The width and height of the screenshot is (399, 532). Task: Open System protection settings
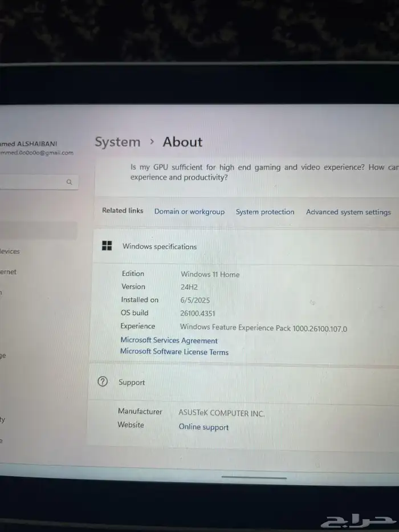coord(265,212)
